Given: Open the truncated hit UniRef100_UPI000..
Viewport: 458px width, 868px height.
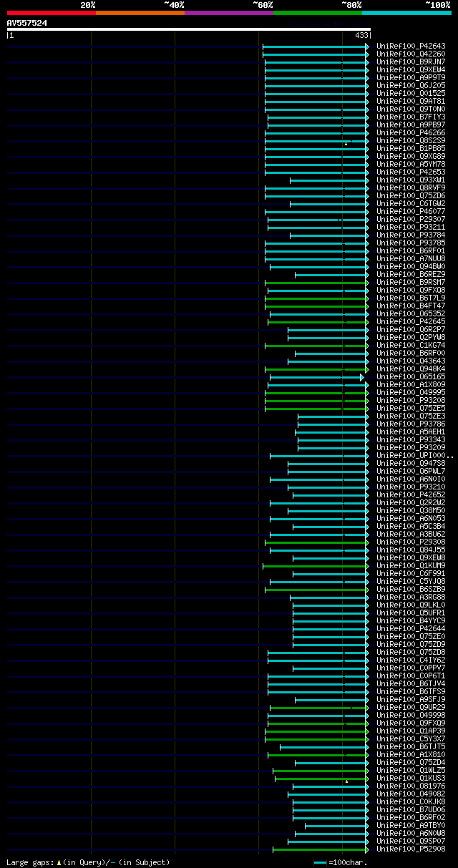Looking at the screenshot, I should (415, 455).
